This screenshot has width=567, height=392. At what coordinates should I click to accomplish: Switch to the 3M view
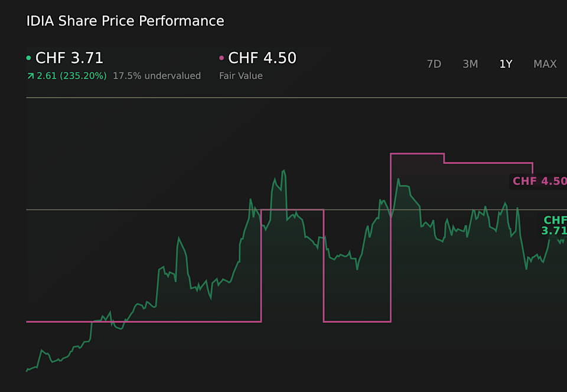(470, 64)
